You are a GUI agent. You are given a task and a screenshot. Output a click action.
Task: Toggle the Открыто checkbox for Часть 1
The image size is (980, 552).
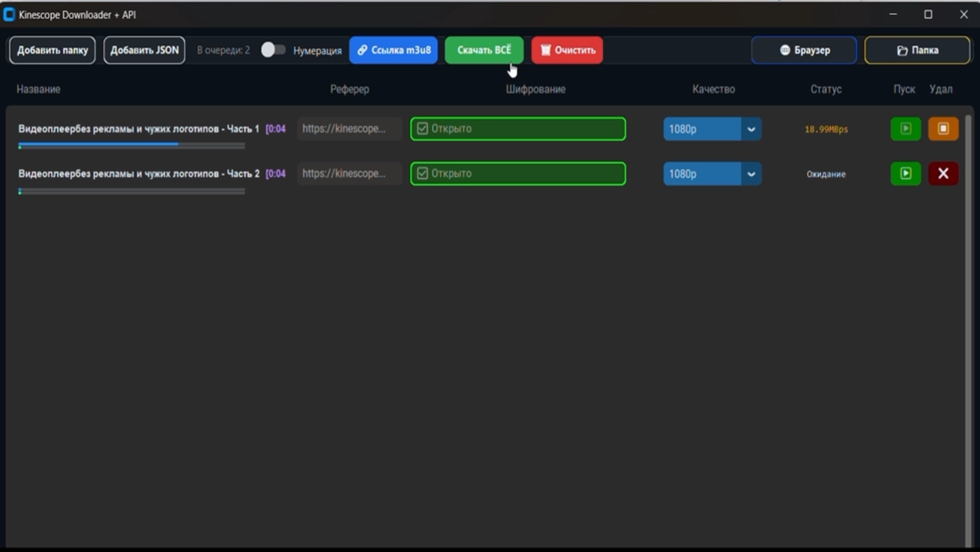point(422,128)
